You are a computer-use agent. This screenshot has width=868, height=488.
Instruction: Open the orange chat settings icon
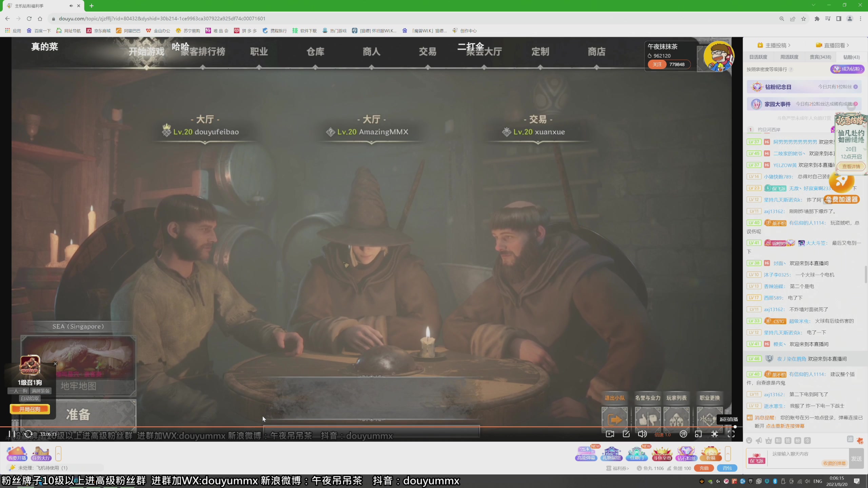(x=860, y=440)
